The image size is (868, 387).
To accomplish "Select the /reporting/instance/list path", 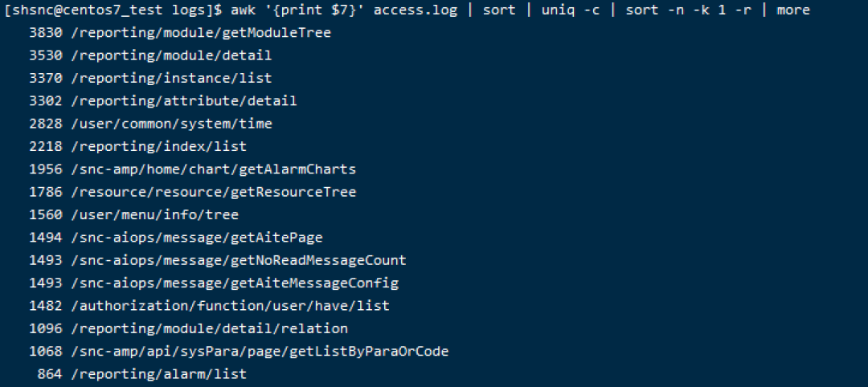I will (x=171, y=79).
